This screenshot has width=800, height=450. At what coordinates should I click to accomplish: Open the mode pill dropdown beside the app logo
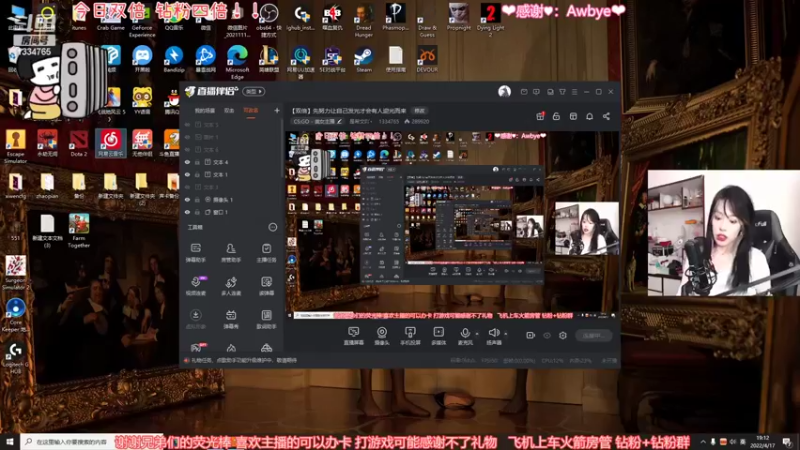254,91
